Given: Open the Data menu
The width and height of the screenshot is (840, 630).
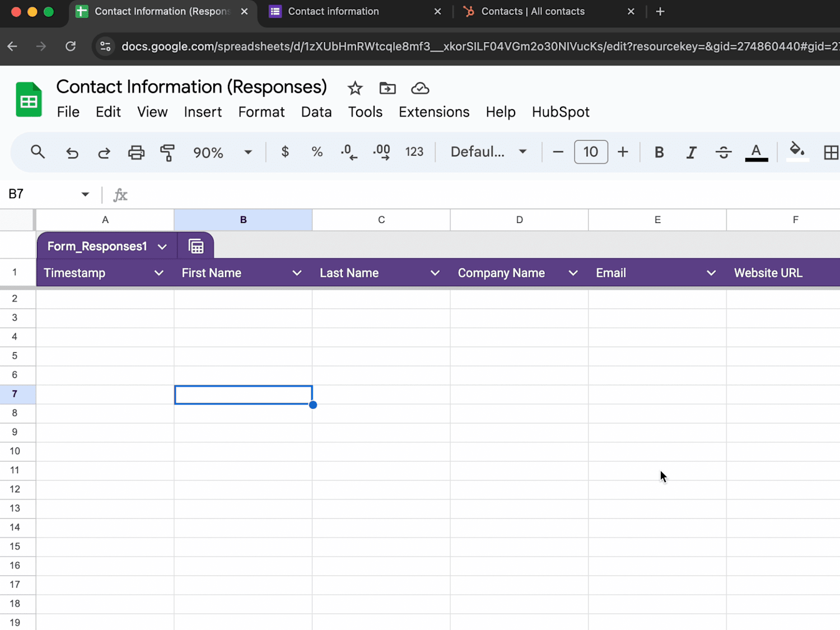Looking at the screenshot, I should point(316,112).
